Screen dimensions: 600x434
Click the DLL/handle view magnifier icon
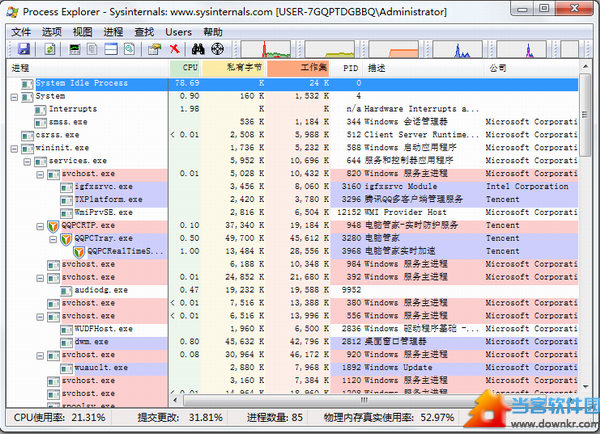coord(129,49)
